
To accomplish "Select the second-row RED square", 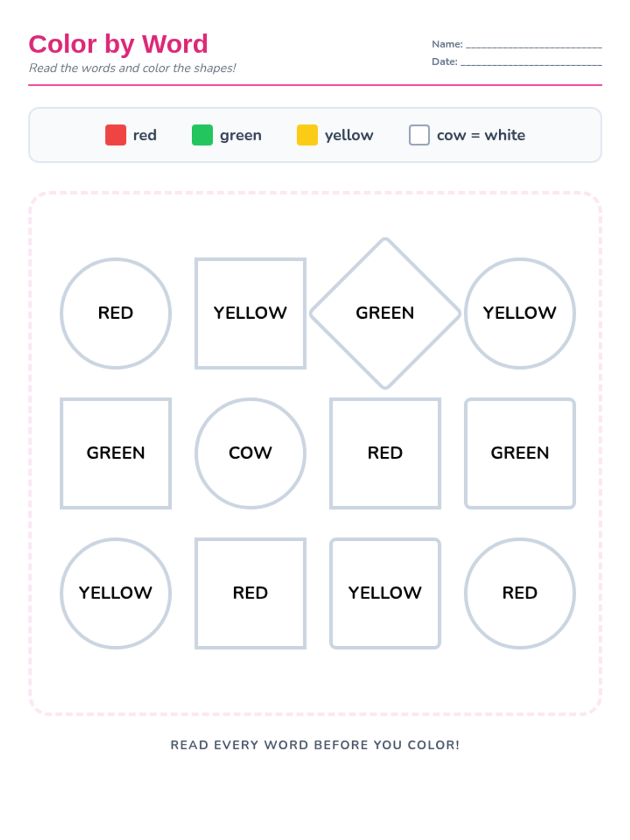I will click(x=385, y=453).
